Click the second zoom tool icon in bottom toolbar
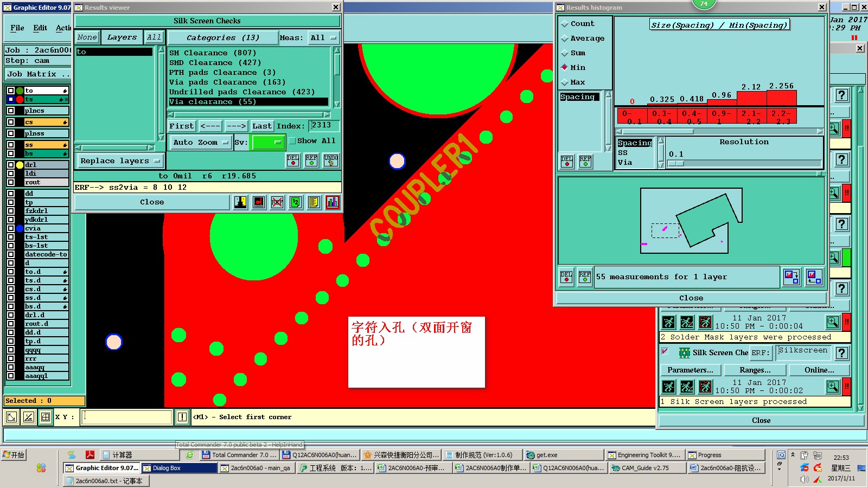Viewport: 868px width, 488px height. (x=29, y=417)
